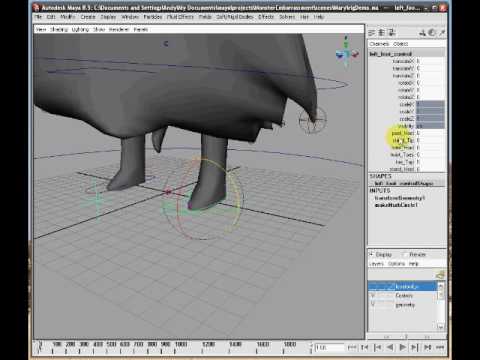Click the rotateY value field

pos(430,90)
